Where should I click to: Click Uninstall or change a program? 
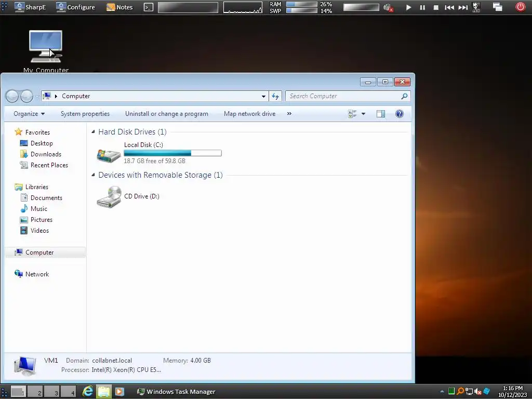167,114
